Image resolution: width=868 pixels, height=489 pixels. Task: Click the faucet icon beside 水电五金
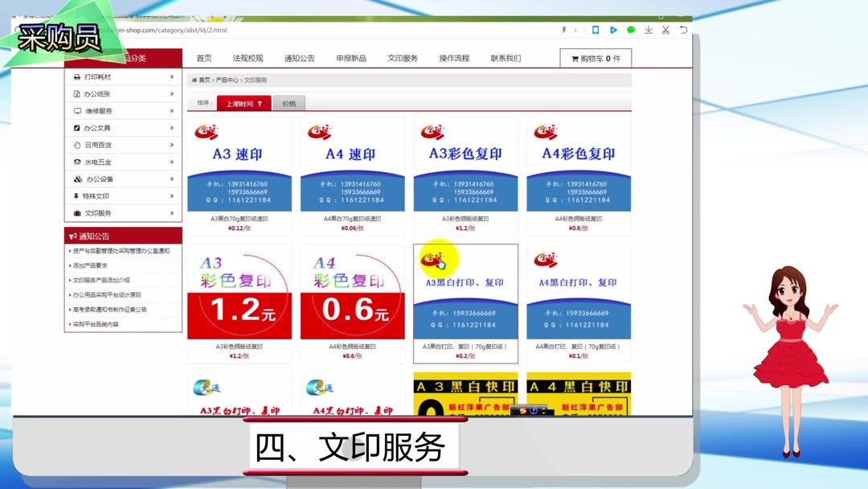(76, 162)
